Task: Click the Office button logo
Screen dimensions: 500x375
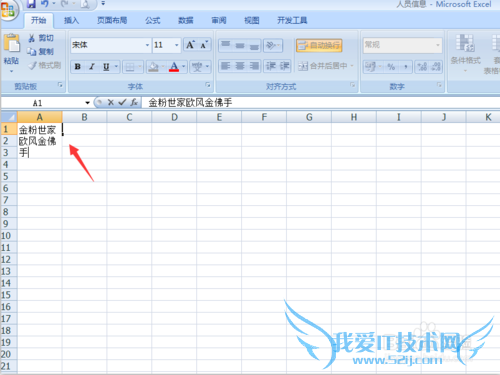Action: coord(9,10)
